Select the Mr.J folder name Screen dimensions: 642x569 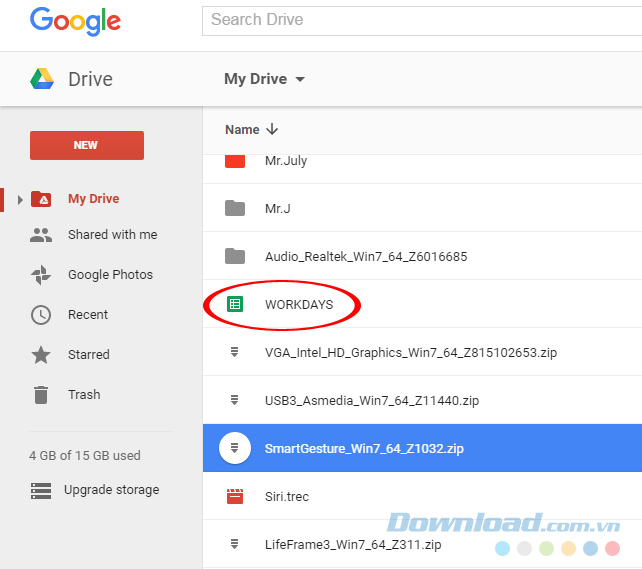point(278,209)
